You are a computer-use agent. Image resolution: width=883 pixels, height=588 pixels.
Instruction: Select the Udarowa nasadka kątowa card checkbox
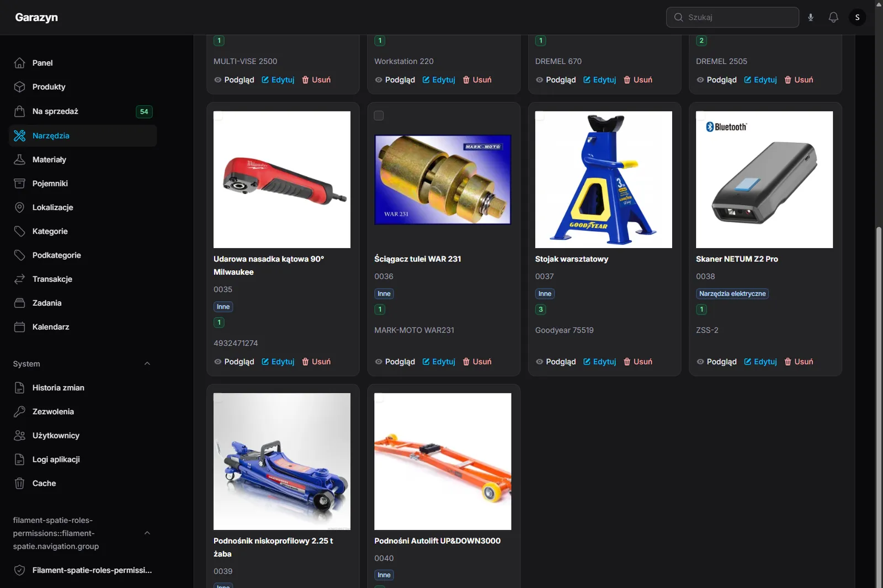(218, 115)
